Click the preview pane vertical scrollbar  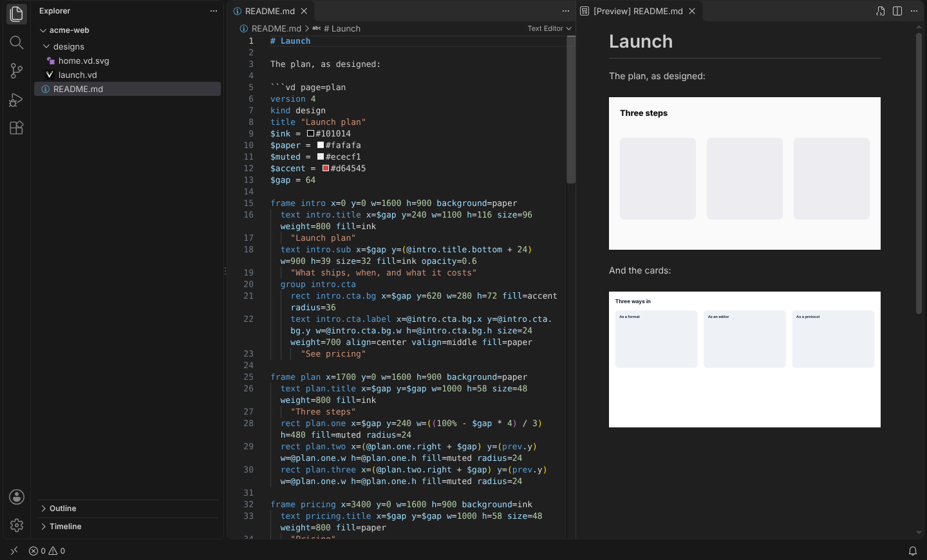coord(919,173)
